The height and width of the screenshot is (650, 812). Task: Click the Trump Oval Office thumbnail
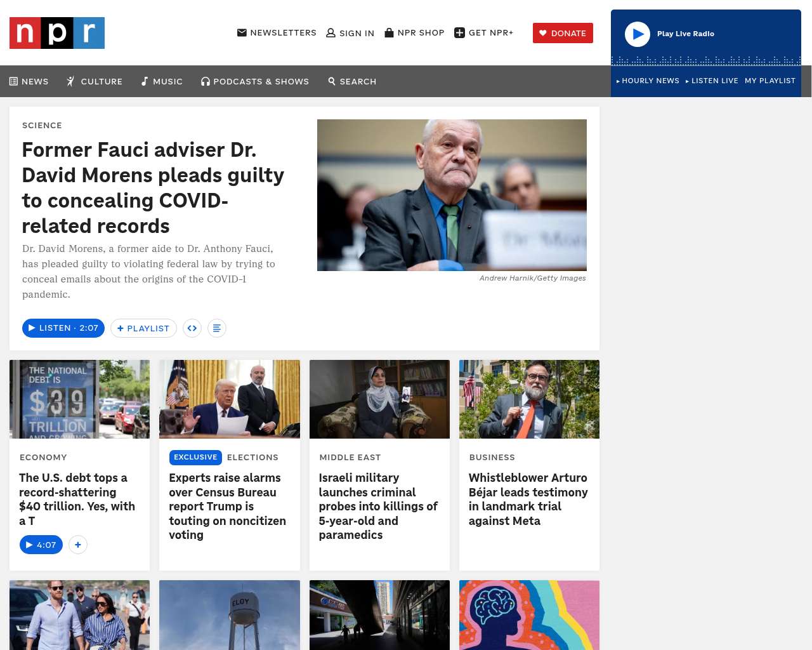pos(230,399)
